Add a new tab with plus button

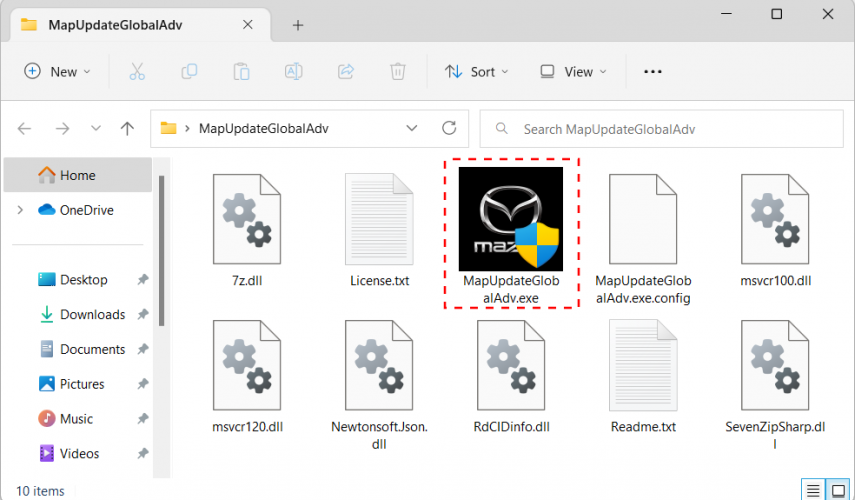(x=297, y=25)
